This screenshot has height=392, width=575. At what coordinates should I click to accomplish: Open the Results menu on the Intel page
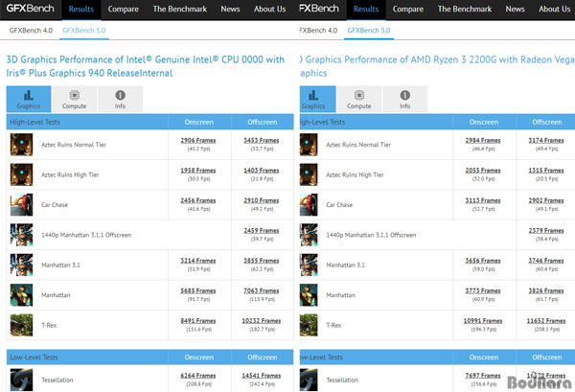pyautogui.click(x=81, y=10)
